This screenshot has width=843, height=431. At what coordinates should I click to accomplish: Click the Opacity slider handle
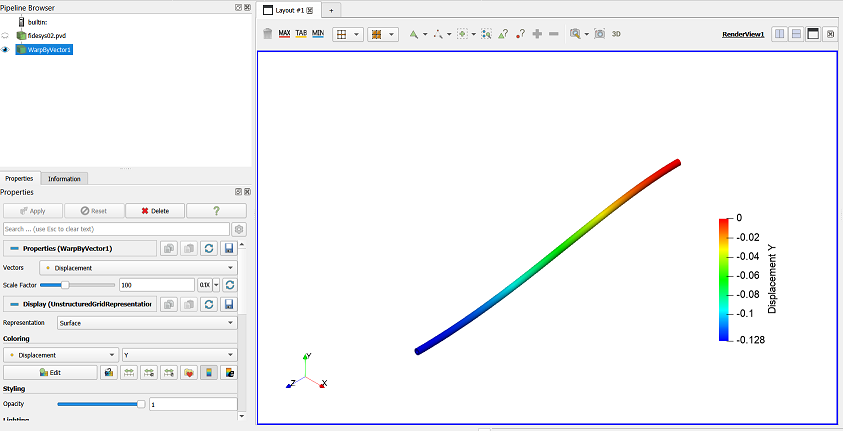[141, 404]
